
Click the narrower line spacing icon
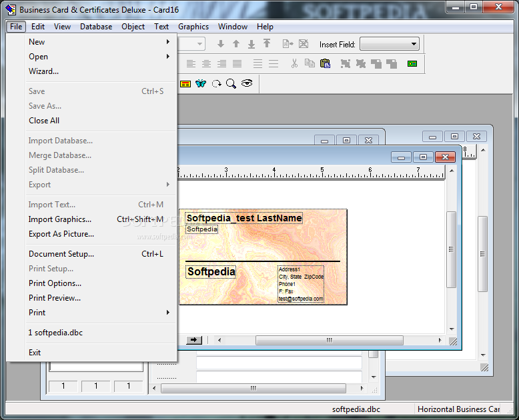click(274, 63)
